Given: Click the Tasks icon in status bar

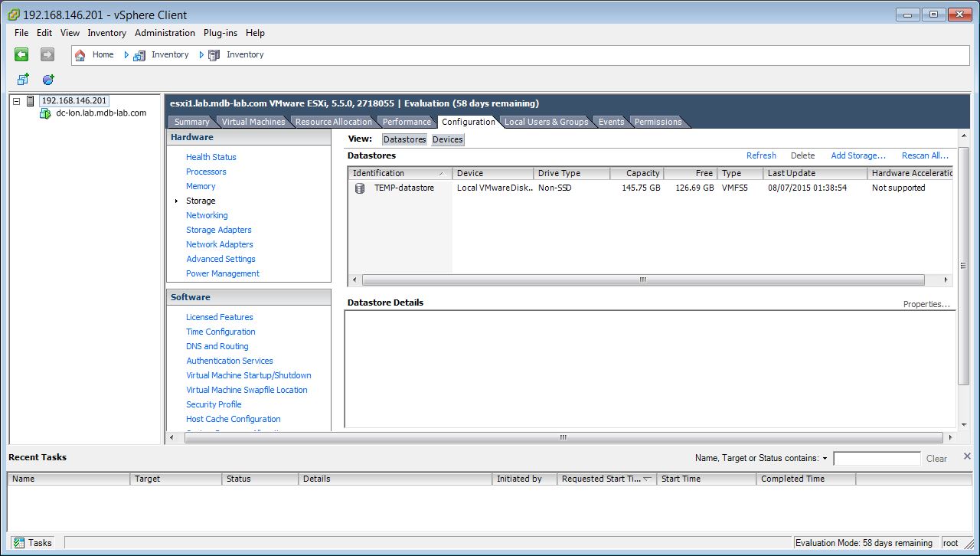Looking at the screenshot, I should [19, 543].
